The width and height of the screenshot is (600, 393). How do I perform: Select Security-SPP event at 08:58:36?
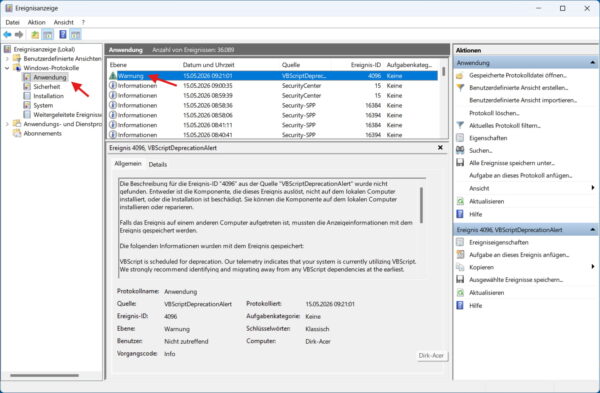point(273,106)
